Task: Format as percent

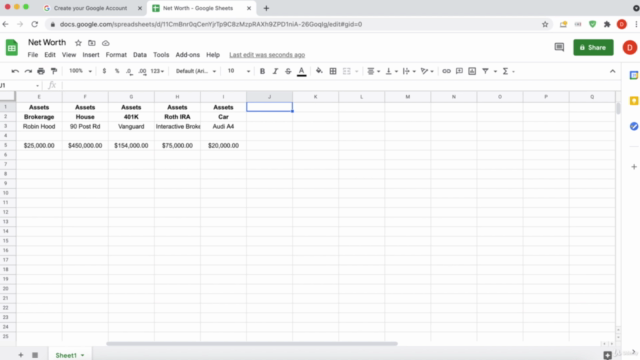Action: [x=117, y=71]
